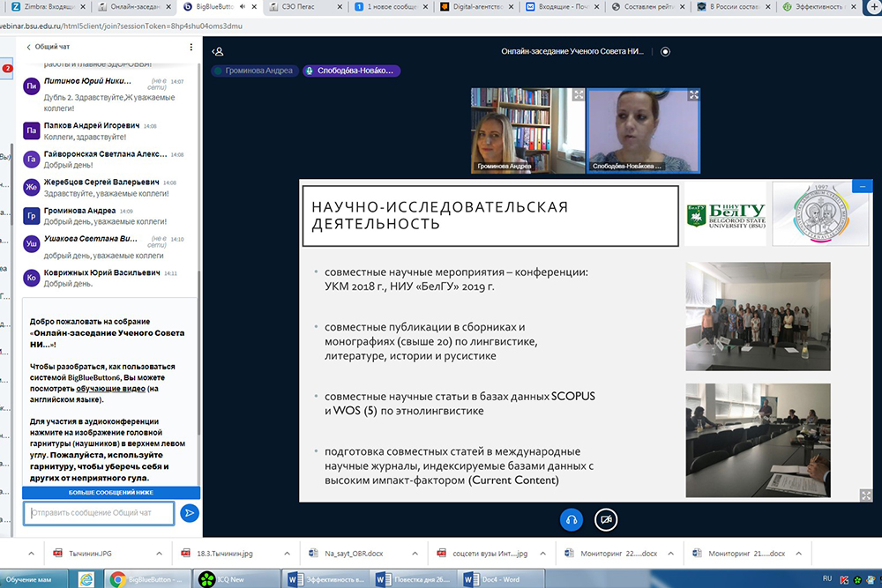Hide the presentation with the minus button

(864, 187)
